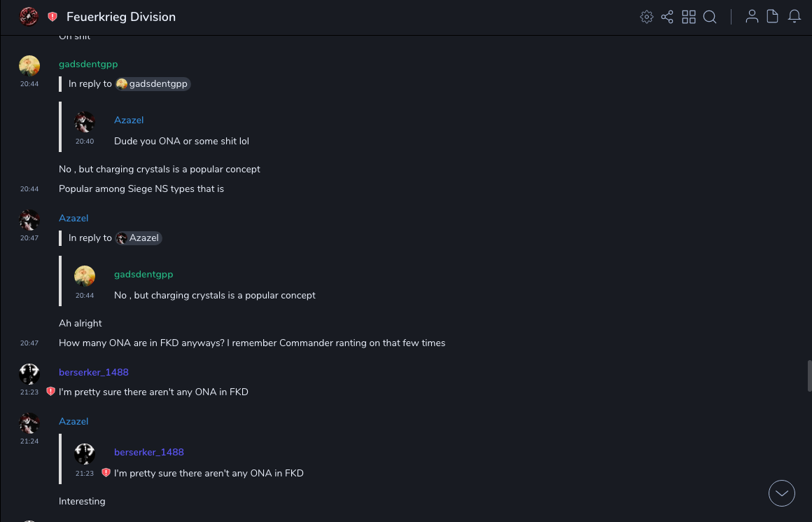Click the berserker_1488 author name at 21:23
Screen dimensions: 812x522
(94, 372)
